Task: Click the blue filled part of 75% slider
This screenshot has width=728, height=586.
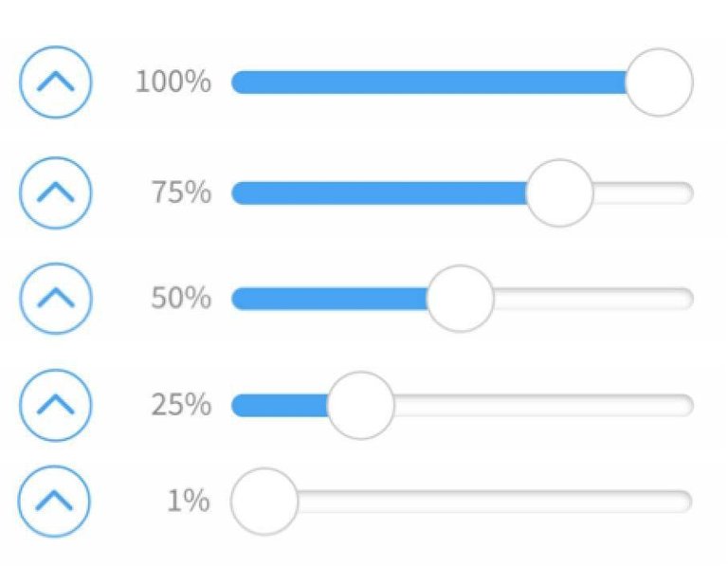Action: (x=379, y=193)
